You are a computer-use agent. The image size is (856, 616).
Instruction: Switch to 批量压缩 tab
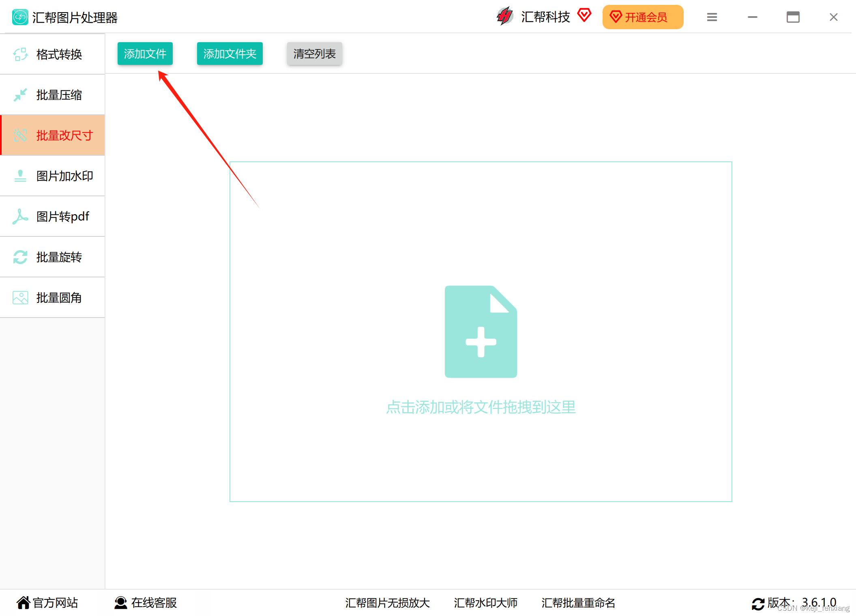pyautogui.click(x=53, y=95)
